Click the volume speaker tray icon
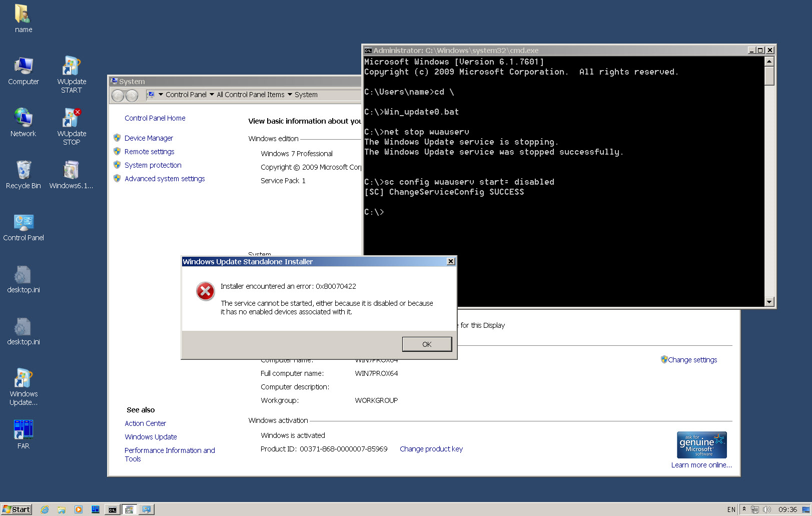This screenshot has width=812, height=516. (766, 509)
